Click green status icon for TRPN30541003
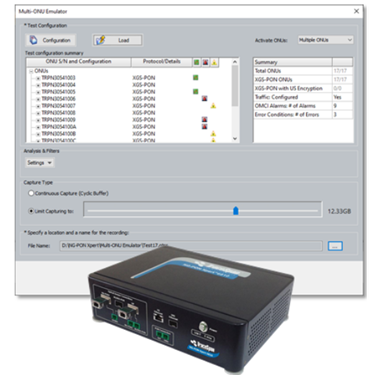Viewport: 375px width, 375px height. [196, 78]
